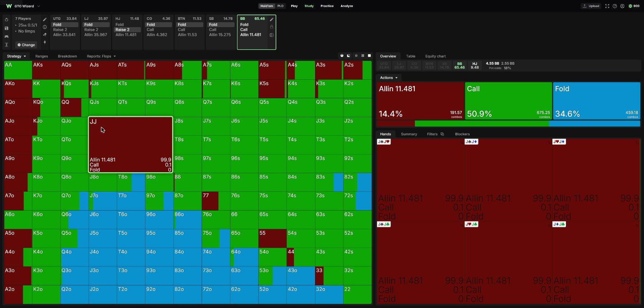Open the user account icon
The image size is (644, 308).
coord(622,6)
